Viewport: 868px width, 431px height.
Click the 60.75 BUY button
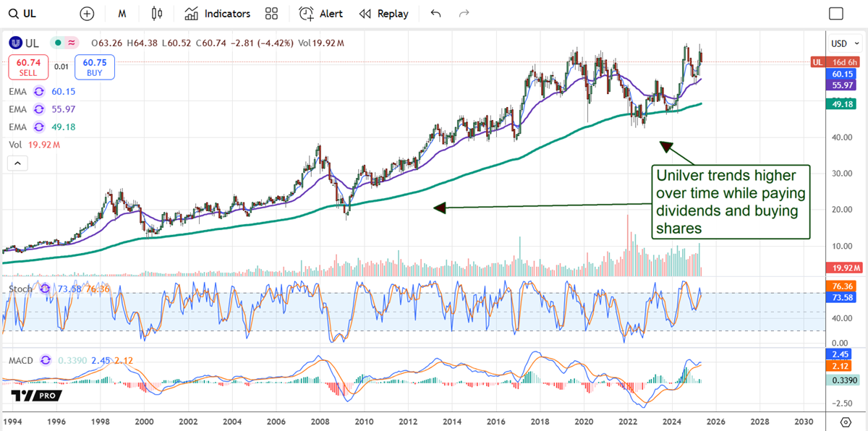pyautogui.click(x=94, y=67)
